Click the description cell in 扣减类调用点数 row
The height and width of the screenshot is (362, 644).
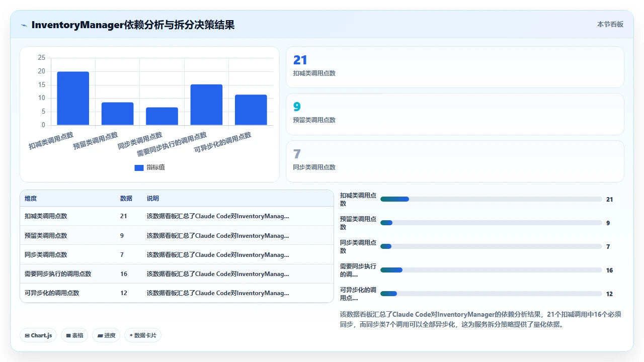pos(218,216)
